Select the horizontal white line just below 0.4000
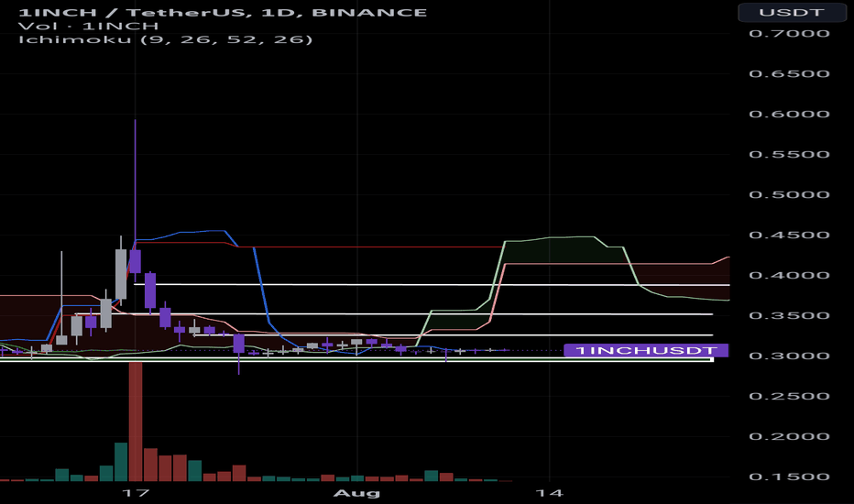Screen dimensions: 854x504 pos(432,284)
